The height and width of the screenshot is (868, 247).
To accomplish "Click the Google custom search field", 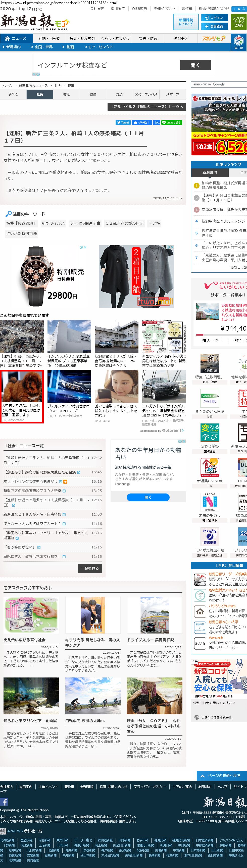I will point(219,85).
